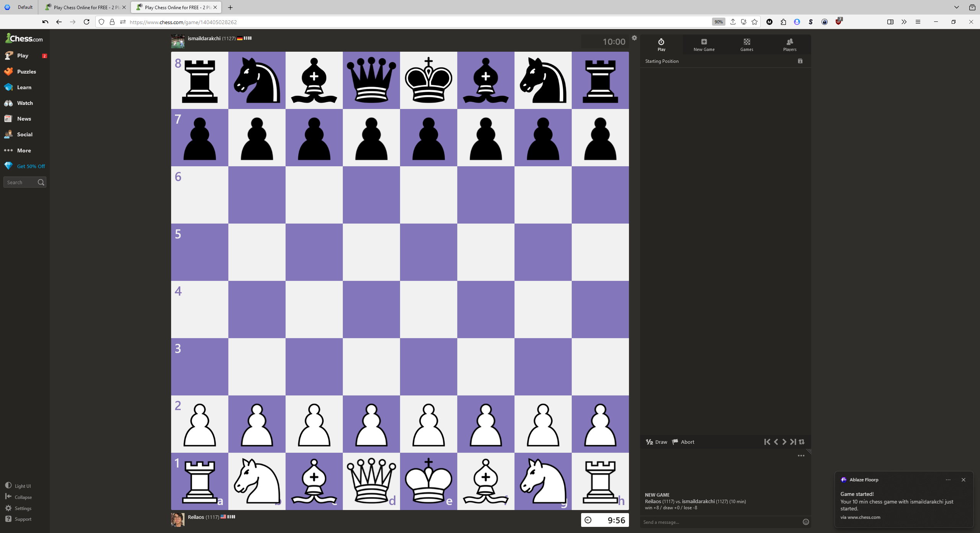Open chat options three-dot menu

click(801, 456)
